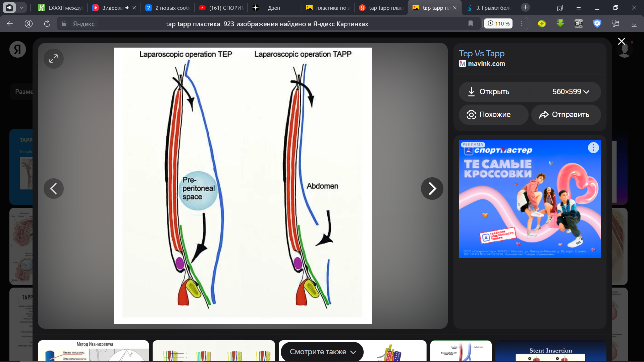This screenshot has width=644, height=362.
Task: Close the Видеоза tab
Action: coord(134,8)
